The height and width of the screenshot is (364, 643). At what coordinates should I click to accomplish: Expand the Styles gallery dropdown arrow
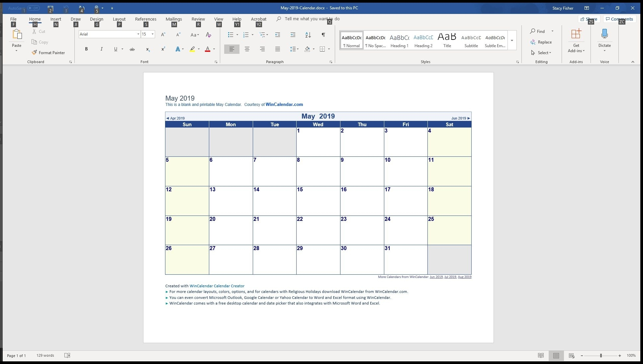(512, 41)
